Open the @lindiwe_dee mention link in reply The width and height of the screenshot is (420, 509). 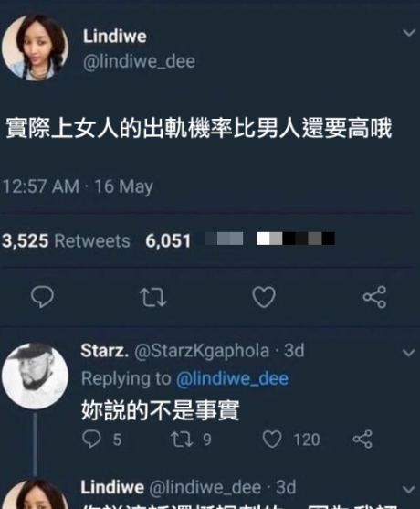232,379
